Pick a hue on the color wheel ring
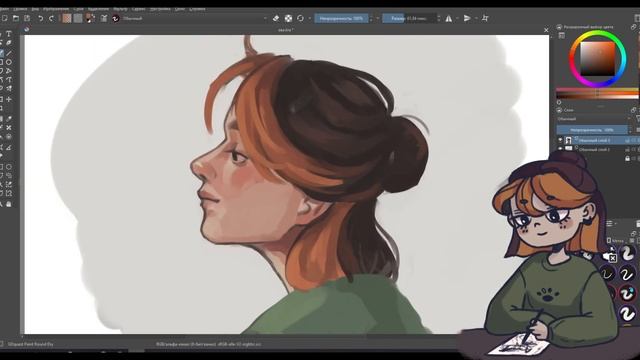The height and width of the screenshot is (360, 640). 573,59
